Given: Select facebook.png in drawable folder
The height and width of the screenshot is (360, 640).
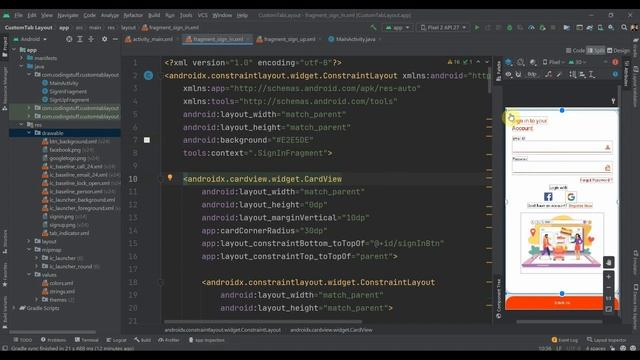Looking at the screenshot, I should 64,150.
